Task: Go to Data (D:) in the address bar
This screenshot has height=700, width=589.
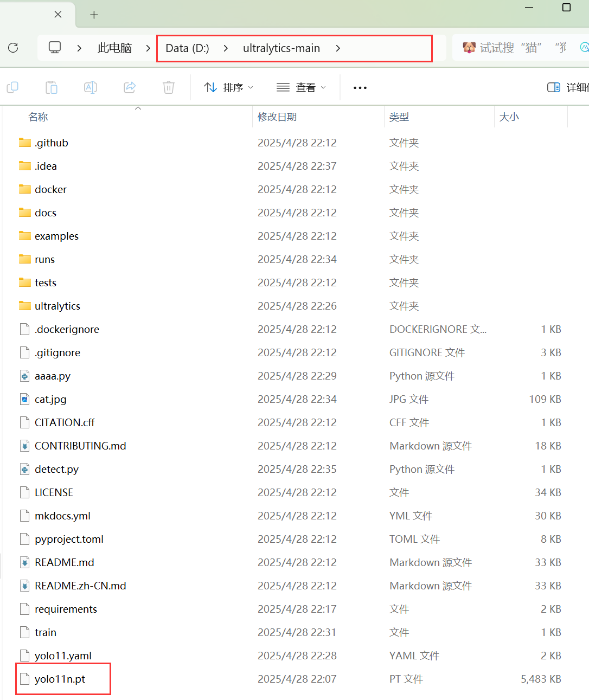Action: [187, 48]
